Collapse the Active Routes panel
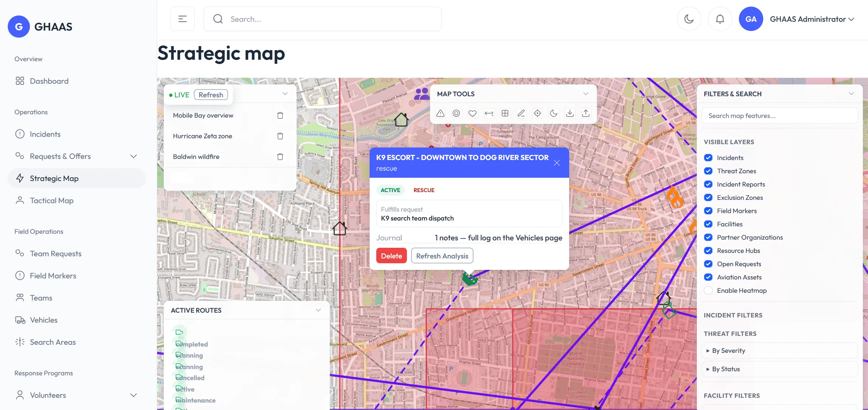Screen dimensions: 868x410 click(318, 310)
